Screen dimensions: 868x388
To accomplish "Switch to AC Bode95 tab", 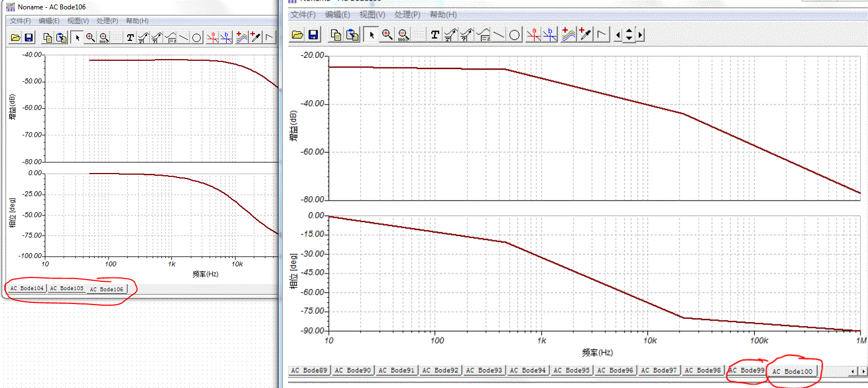I will click(x=572, y=370).
